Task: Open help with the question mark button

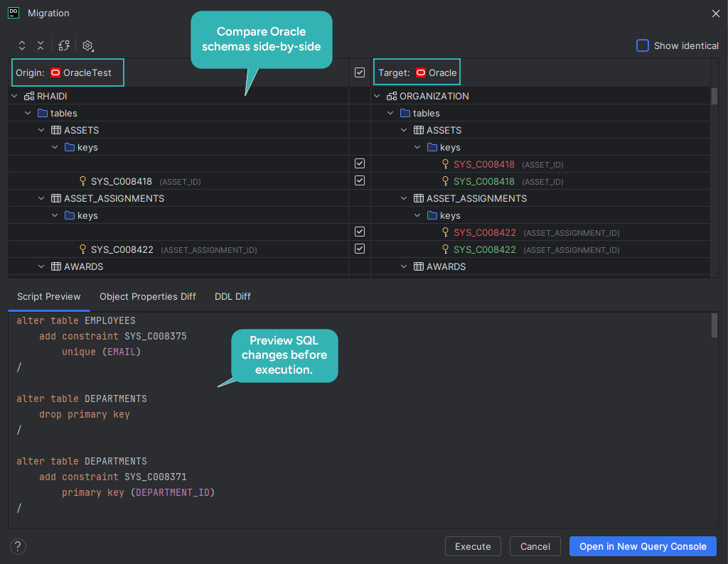Action: [18, 546]
